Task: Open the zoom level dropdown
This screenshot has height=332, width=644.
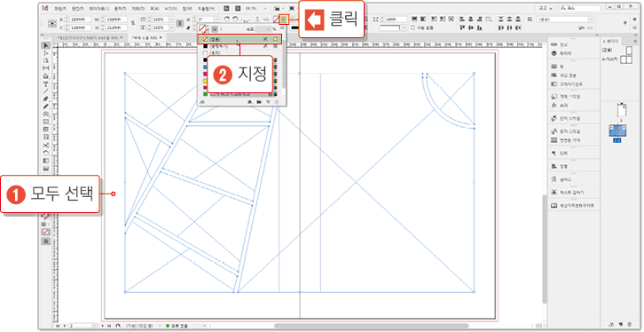Action: (265, 8)
